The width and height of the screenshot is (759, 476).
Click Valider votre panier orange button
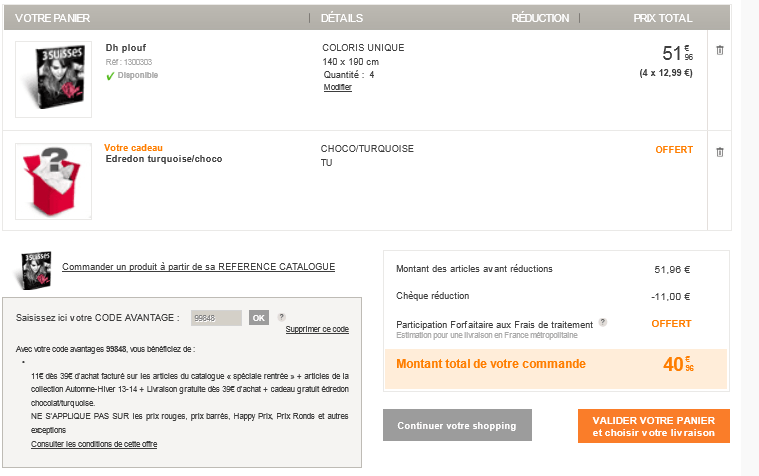(x=653, y=426)
